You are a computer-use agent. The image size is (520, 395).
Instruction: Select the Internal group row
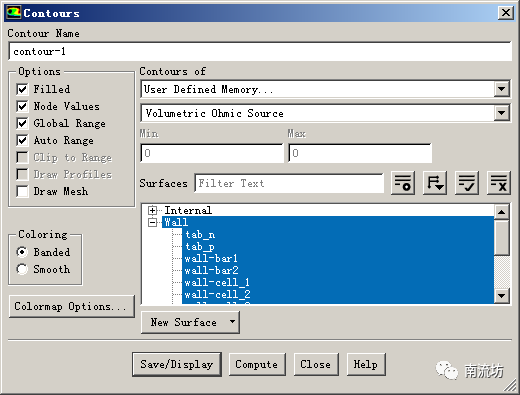(x=188, y=210)
